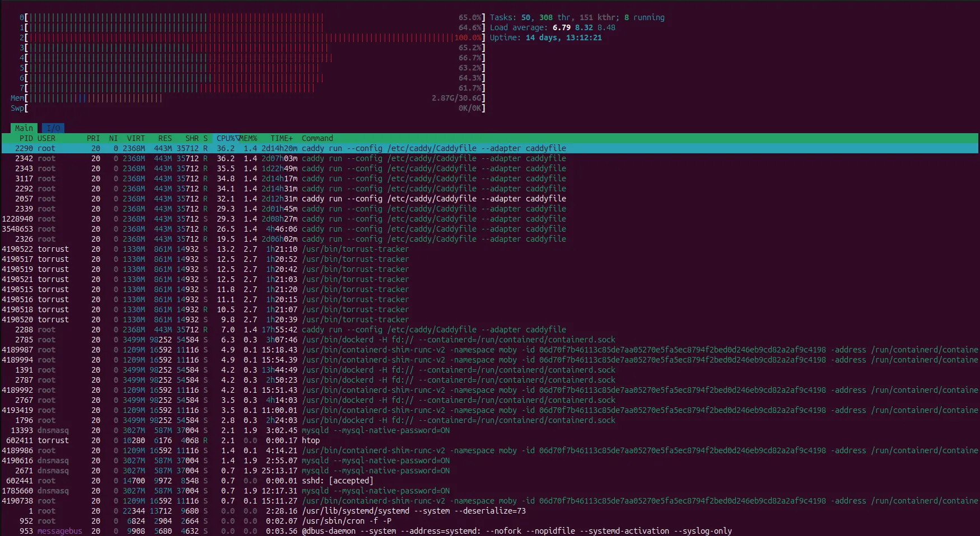The width and height of the screenshot is (980, 536).
Task: Select caddy process row PID 2339
Action: (x=490, y=209)
